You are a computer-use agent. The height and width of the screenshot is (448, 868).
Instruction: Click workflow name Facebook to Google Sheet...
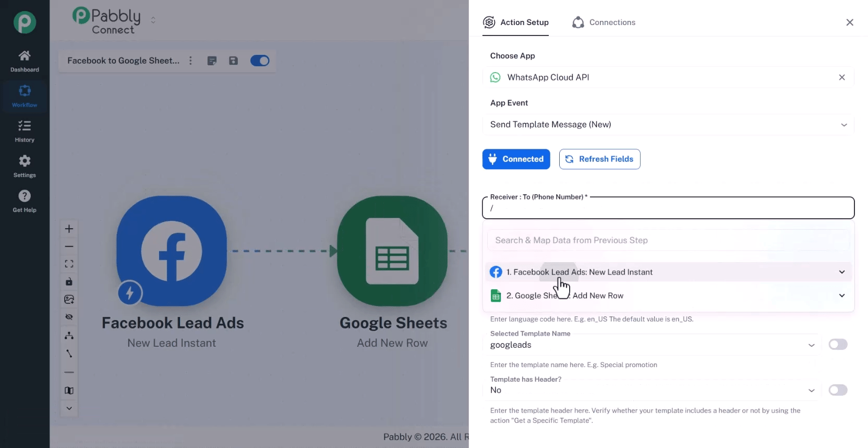[123, 61]
